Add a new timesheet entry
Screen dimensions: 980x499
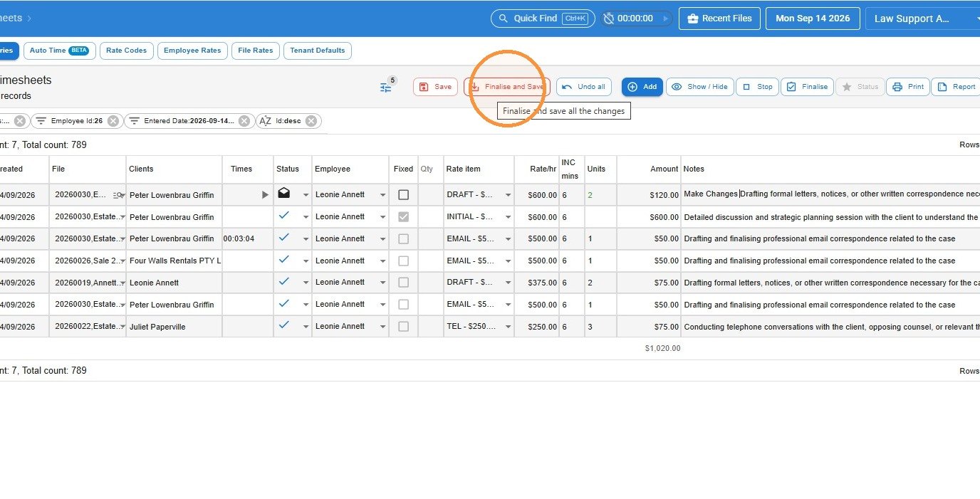[x=642, y=87]
